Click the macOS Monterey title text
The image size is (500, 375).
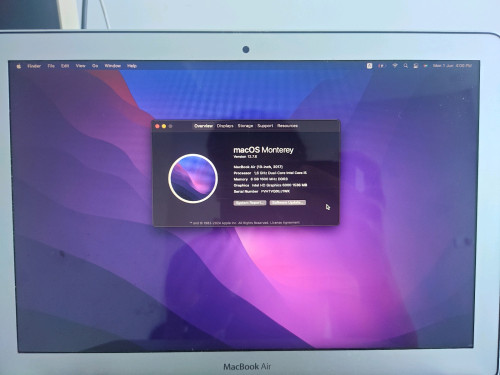tap(263, 150)
